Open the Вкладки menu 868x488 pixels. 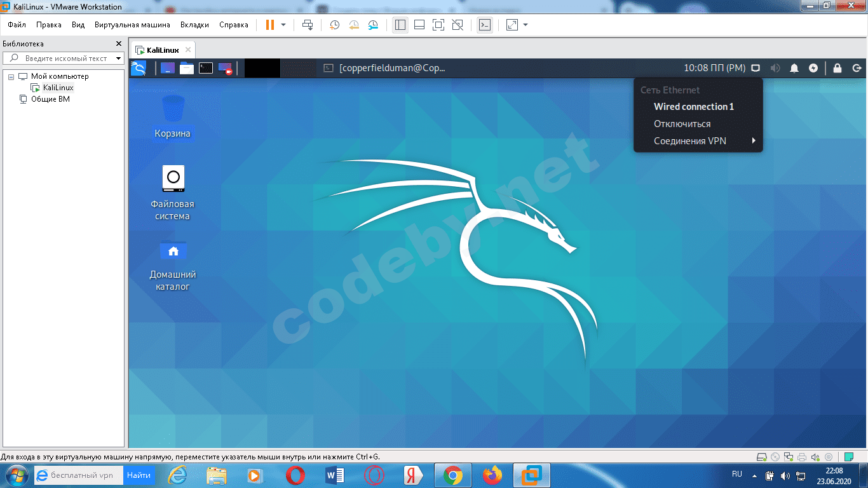tap(194, 25)
